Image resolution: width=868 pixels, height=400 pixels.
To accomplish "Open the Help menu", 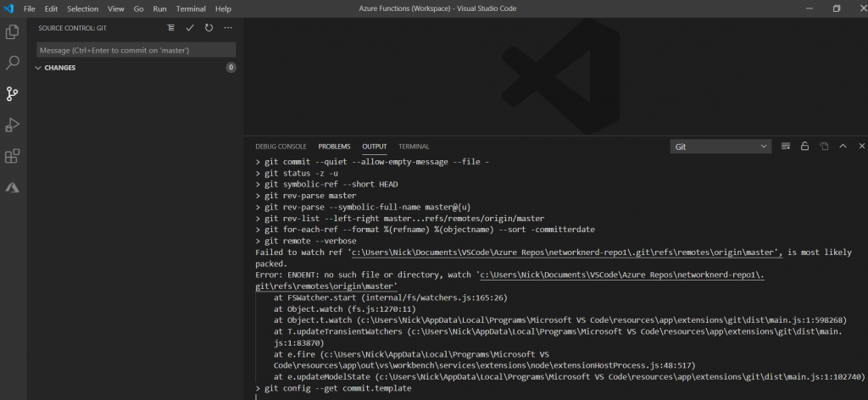I will pyautogui.click(x=223, y=8).
